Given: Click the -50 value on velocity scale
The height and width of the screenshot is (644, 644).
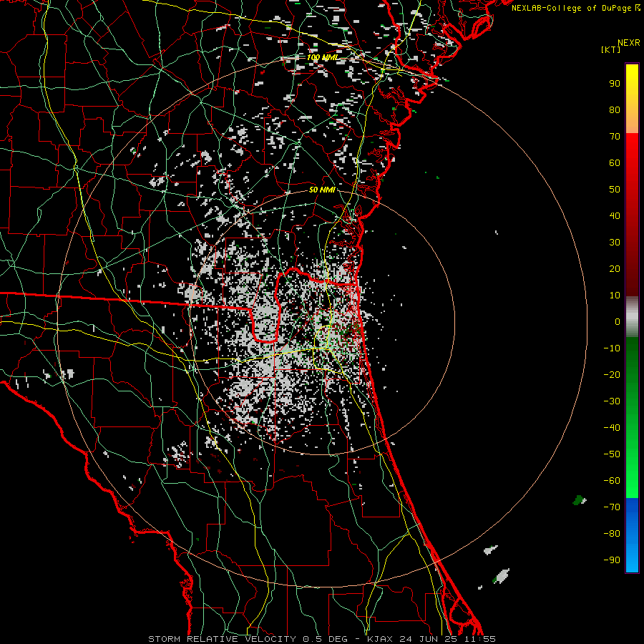Looking at the screenshot, I should [612, 454].
